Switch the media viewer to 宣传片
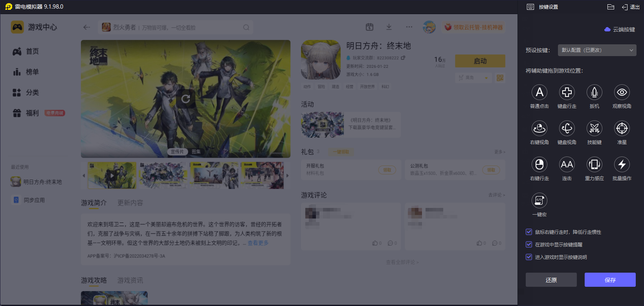644x306 pixels. pyautogui.click(x=177, y=151)
